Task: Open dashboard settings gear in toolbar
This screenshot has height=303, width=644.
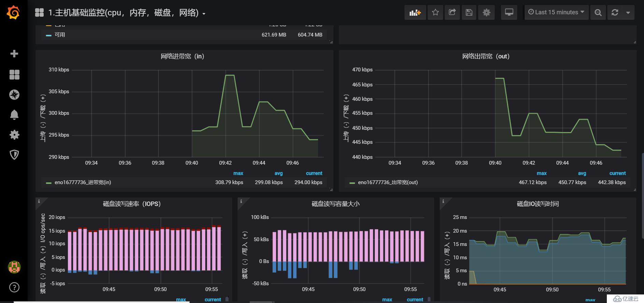Action: pos(486,13)
